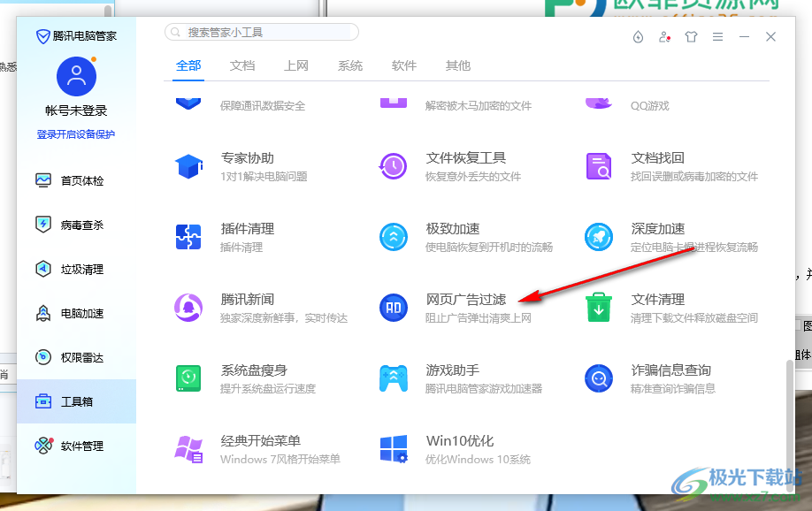The image size is (812, 511).
Task: Click the 网页广告过滤 title text
Action: click(466, 299)
